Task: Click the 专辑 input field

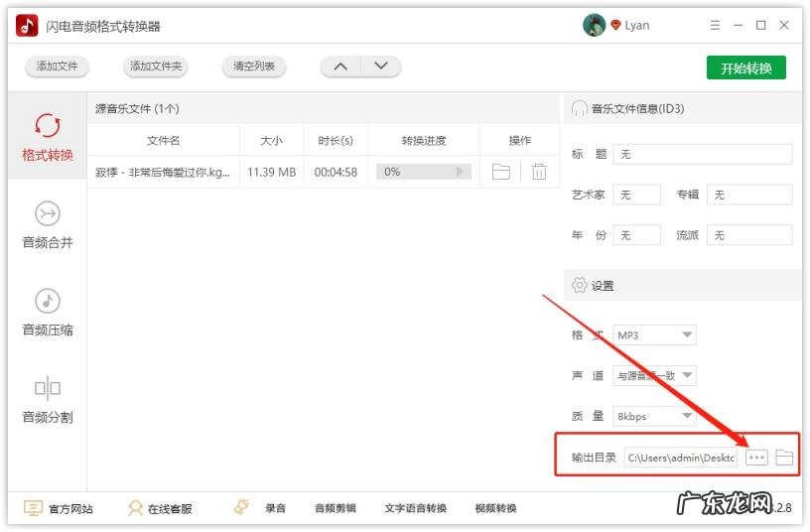Action: point(749,195)
